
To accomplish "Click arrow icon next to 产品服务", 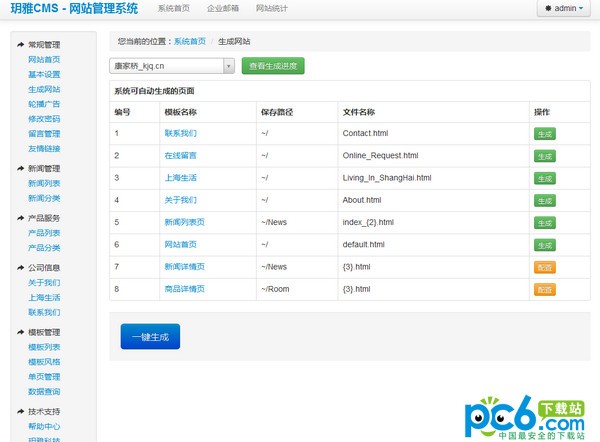I will [x=21, y=218].
